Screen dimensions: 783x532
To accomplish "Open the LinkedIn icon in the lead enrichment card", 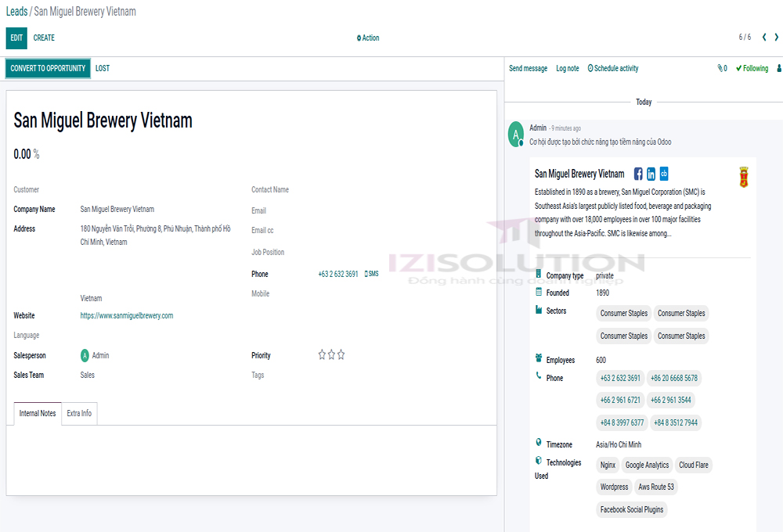I will point(651,174).
